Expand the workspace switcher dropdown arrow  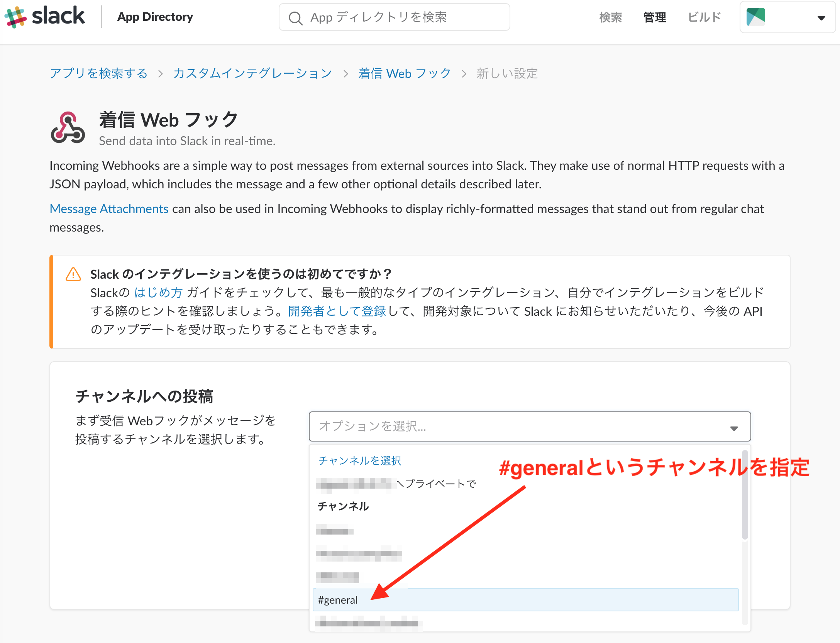(821, 18)
